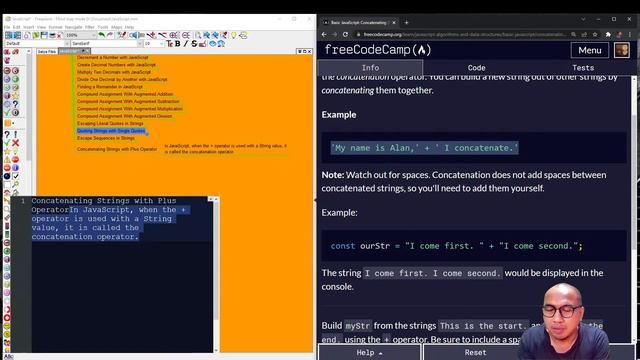640x360 pixels.
Task: Open the File menu in Freeplane
Action: pos(7,27)
